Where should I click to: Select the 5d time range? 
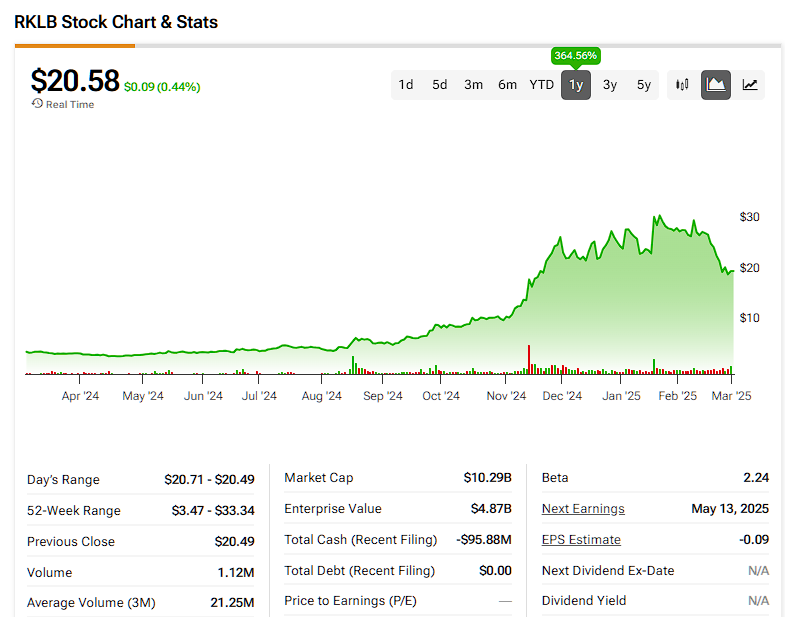point(440,85)
